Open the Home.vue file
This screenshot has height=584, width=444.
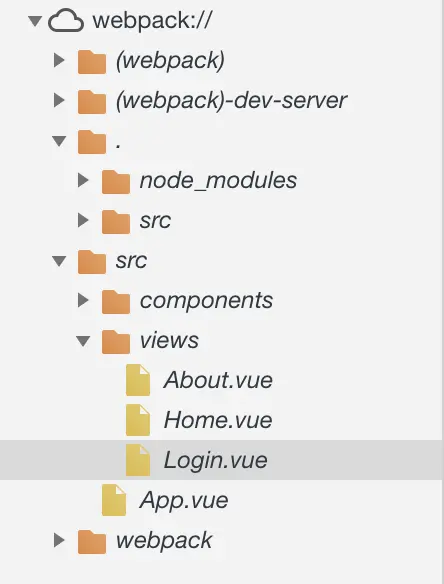(218, 420)
